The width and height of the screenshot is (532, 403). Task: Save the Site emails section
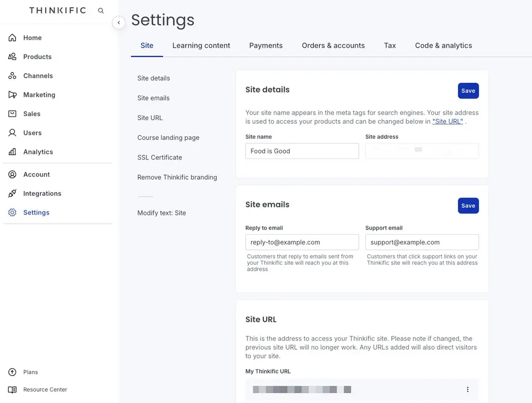pyautogui.click(x=468, y=206)
